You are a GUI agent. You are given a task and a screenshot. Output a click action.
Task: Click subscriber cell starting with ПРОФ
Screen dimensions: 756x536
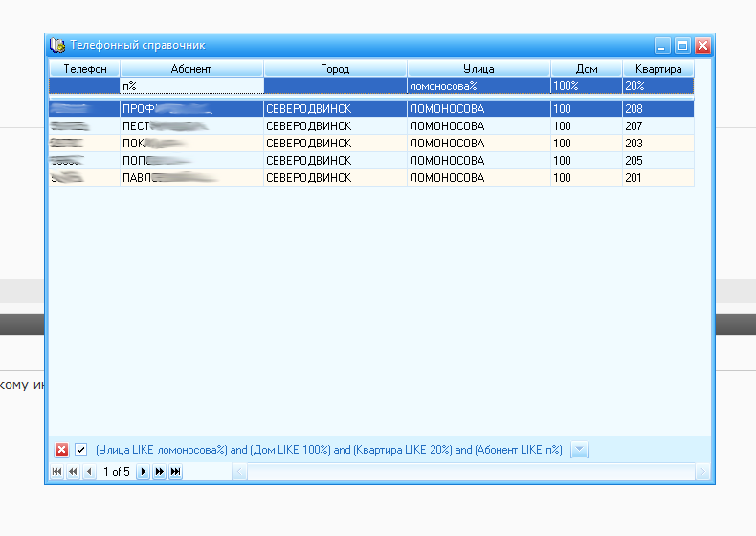tap(191, 108)
